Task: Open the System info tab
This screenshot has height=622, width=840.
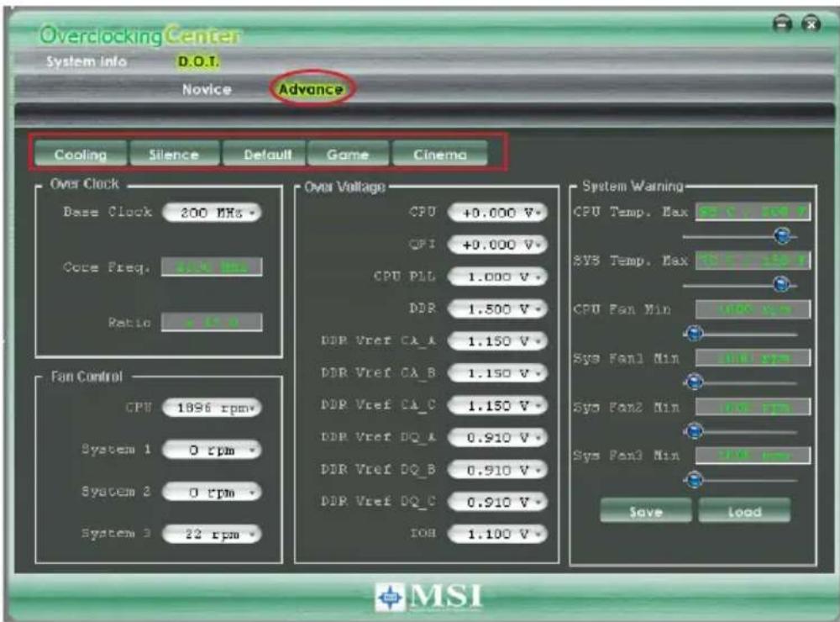Action: tap(87, 61)
